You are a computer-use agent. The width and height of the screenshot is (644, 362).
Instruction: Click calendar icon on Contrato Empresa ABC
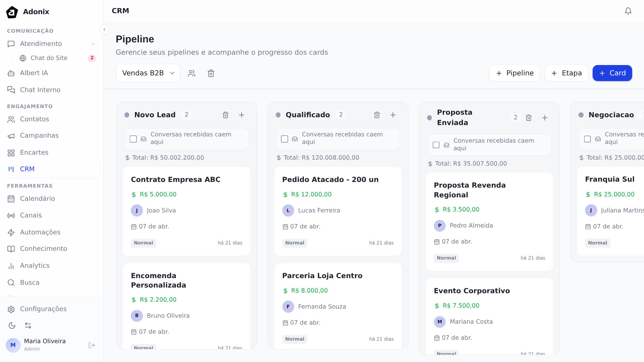134,227
